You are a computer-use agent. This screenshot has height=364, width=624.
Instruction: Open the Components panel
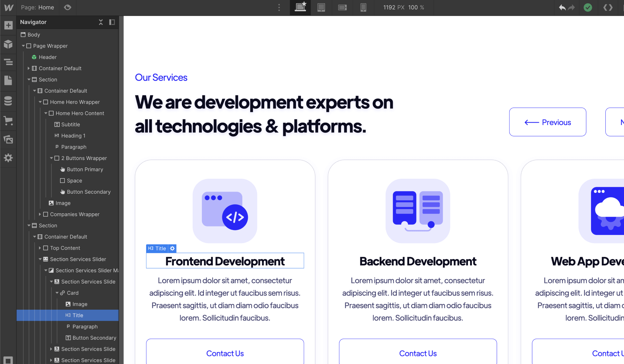coord(8,44)
